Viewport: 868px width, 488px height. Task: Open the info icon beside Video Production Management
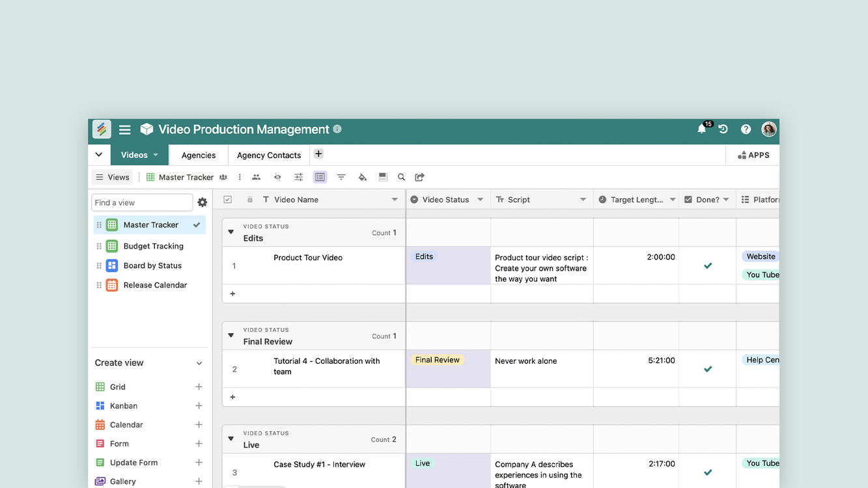(337, 129)
